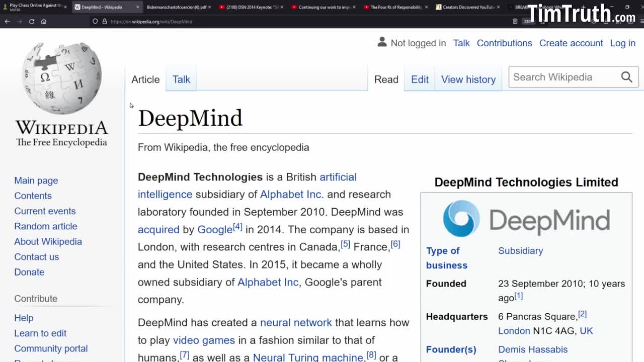
Task: Open Help sidebar link
Action: [24, 318]
